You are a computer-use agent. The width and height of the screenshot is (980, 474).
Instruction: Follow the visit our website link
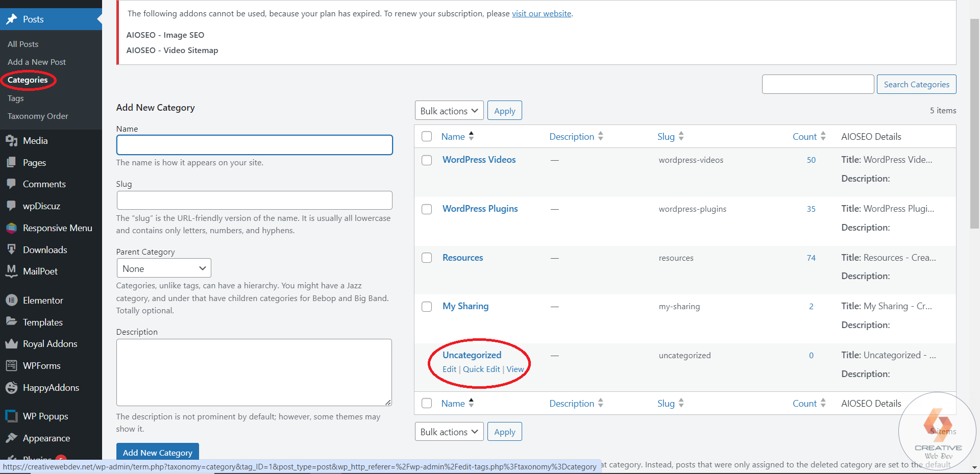542,14
